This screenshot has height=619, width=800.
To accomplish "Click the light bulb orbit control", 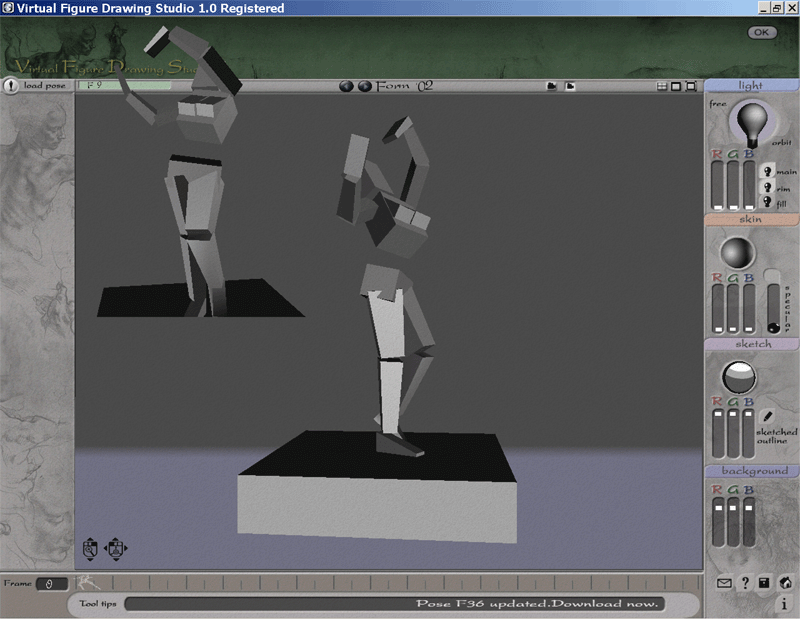I will tap(750, 122).
